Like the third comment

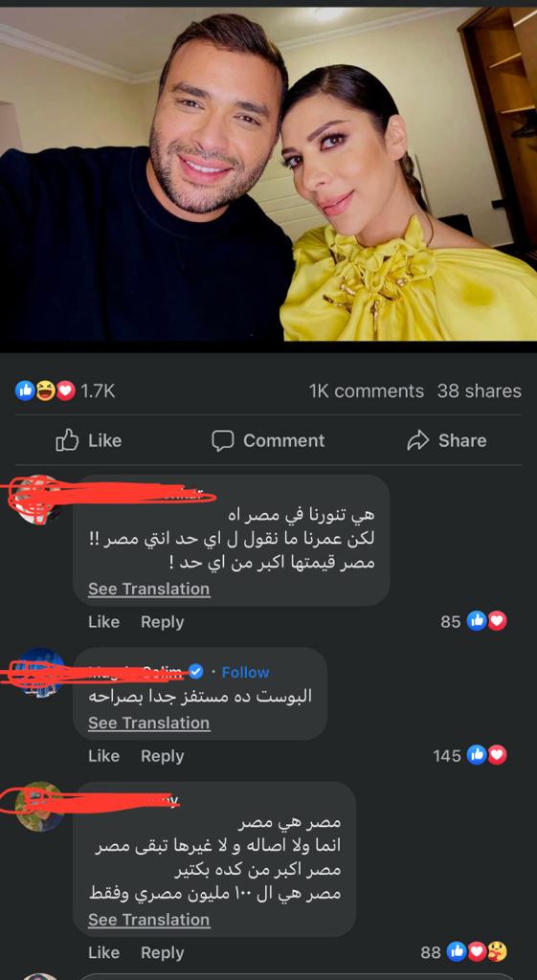(103, 953)
